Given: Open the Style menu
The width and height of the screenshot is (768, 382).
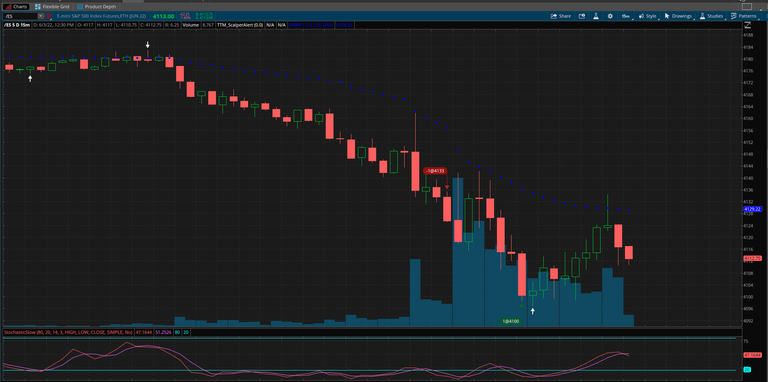Looking at the screenshot, I should pos(648,16).
